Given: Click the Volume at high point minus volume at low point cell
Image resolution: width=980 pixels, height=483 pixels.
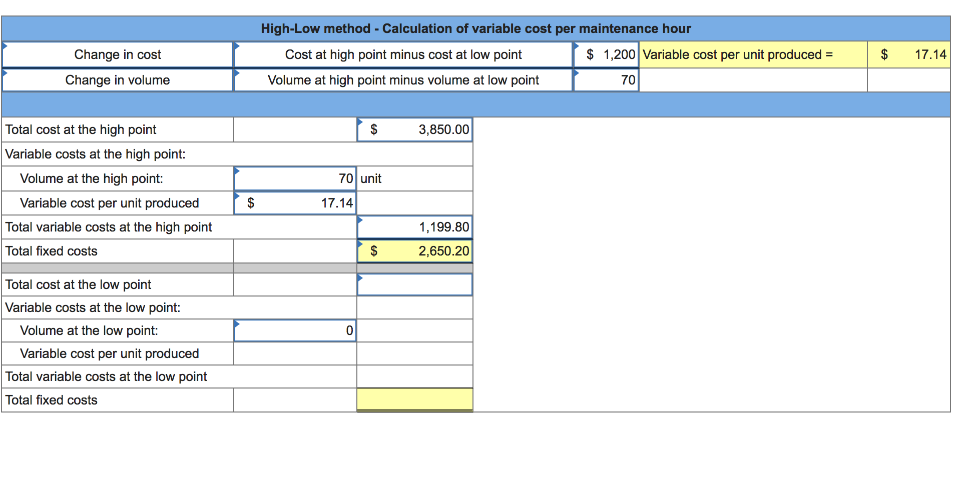Looking at the screenshot, I should click(x=403, y=79).
